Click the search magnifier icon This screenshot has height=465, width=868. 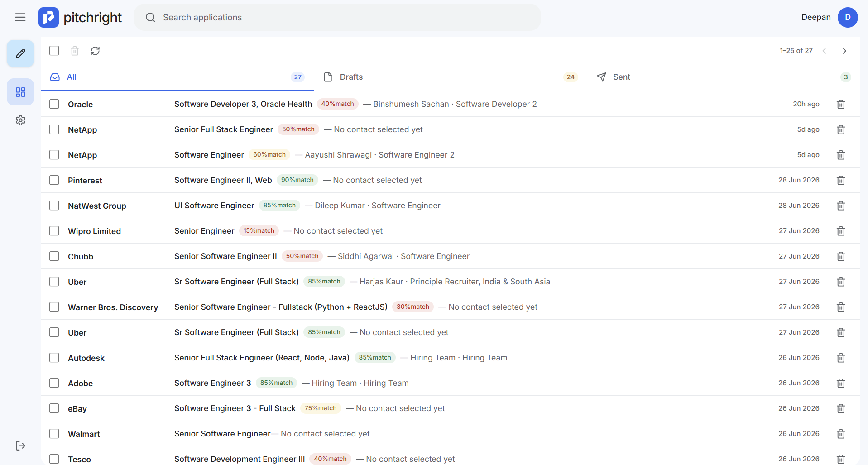pyautogui.click(x=150, y=17)
